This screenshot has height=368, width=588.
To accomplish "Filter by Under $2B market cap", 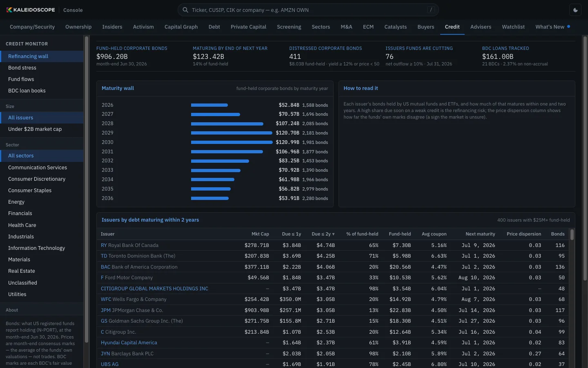I will pyautogui.click(x=42, y=129).
